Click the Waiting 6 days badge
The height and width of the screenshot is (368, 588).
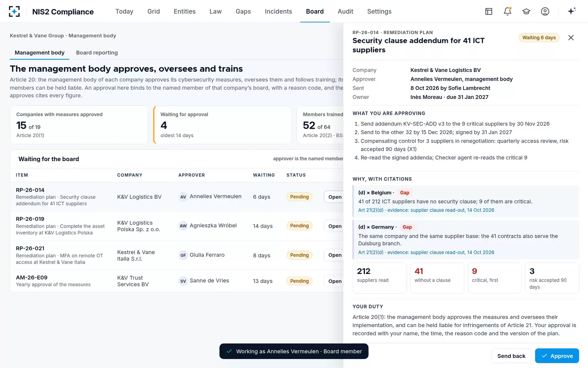(x=539, y=38)
